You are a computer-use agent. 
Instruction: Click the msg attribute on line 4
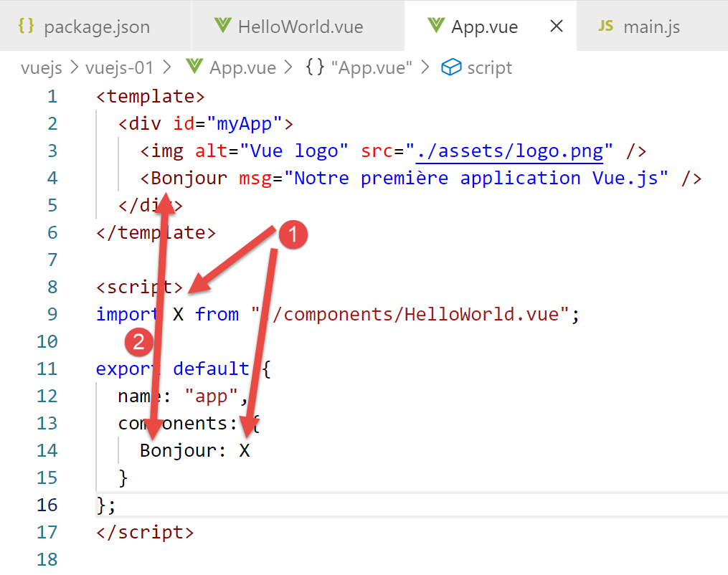[255, 179]
